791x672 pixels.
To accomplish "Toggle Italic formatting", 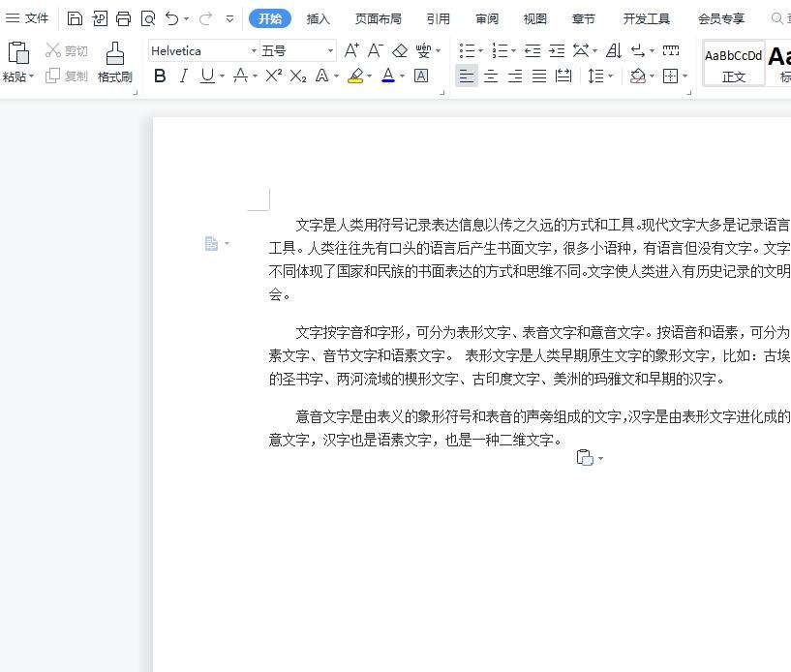I will tap(184, 76).
